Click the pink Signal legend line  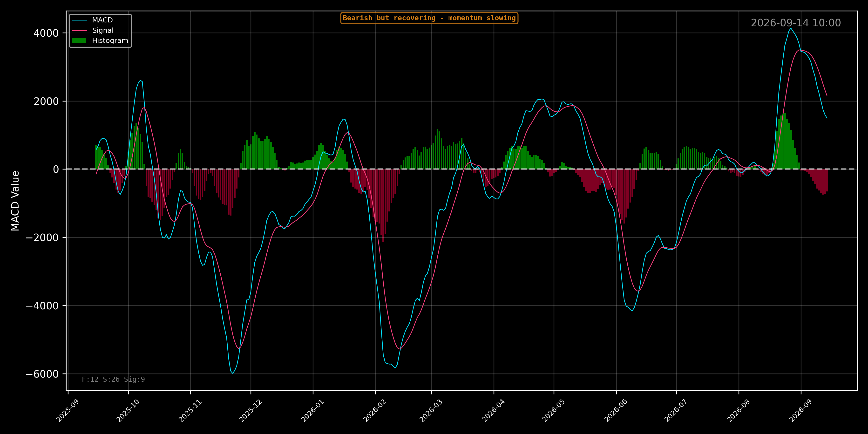pos(79,30)
